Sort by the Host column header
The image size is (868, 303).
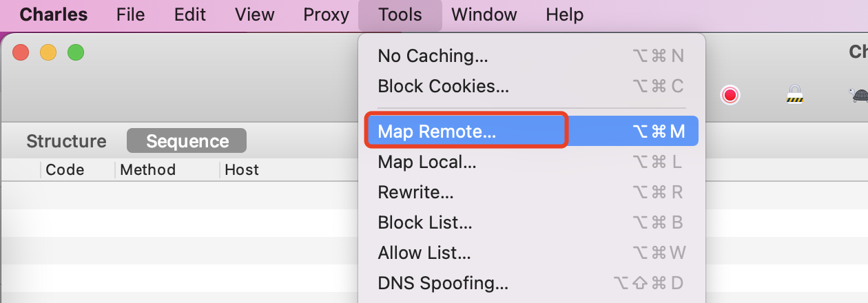[x=242, y=169]
